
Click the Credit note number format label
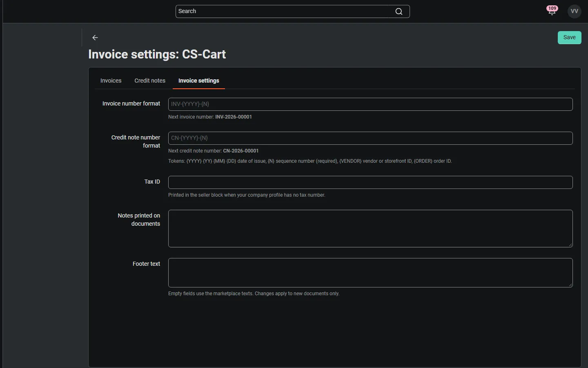pos(136,141)
